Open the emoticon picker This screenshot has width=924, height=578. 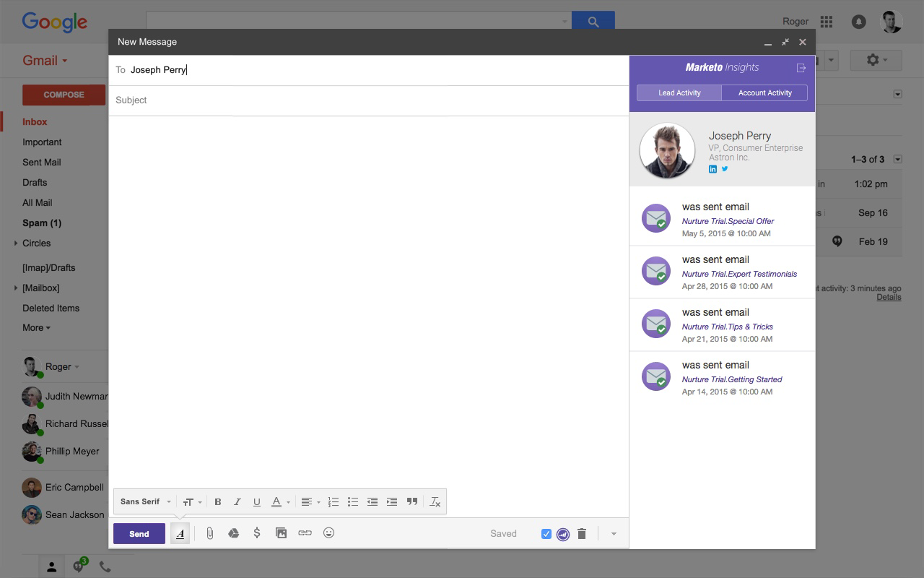328,533
